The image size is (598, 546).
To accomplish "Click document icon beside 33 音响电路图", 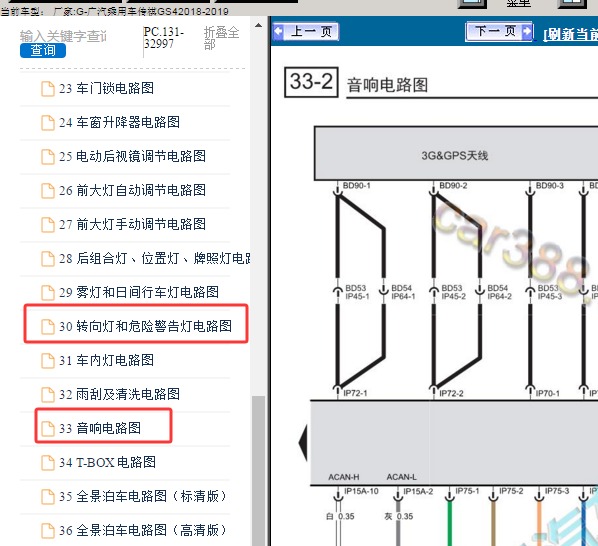I will [48, 429].
